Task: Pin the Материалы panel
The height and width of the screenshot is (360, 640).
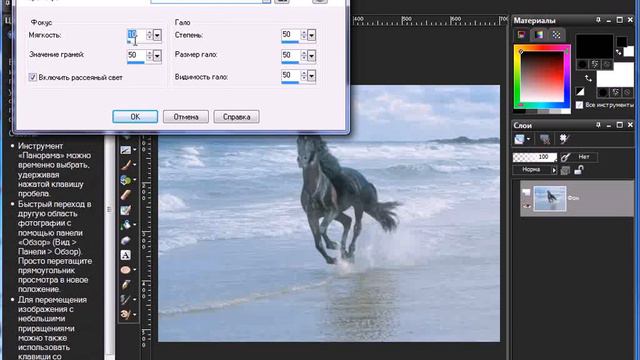Action: pyautogui.click(x=598, y=20)
